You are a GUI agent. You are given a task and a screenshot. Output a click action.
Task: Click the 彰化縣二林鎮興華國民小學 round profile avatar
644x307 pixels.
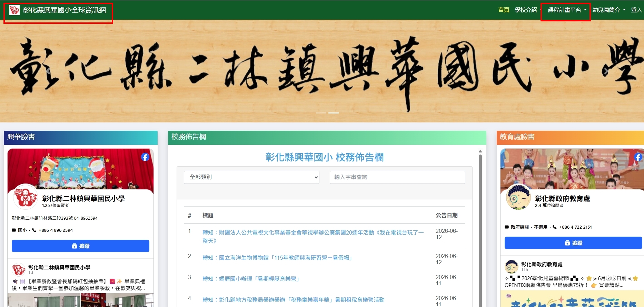coord(25,197)
